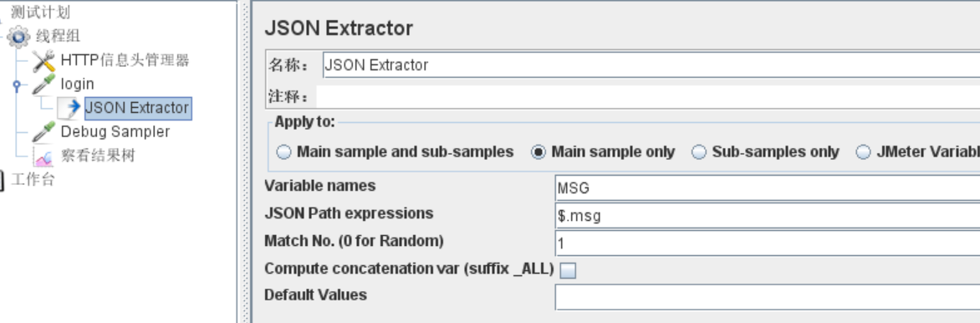
Task: Click the Debug Sampler pipette icon
Action: (43, 131)
